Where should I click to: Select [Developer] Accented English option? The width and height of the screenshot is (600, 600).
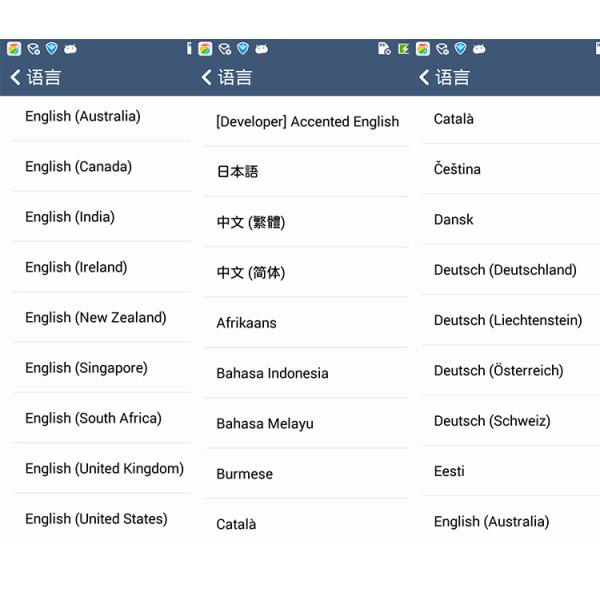pyautogui.click(x=306, y=122)
